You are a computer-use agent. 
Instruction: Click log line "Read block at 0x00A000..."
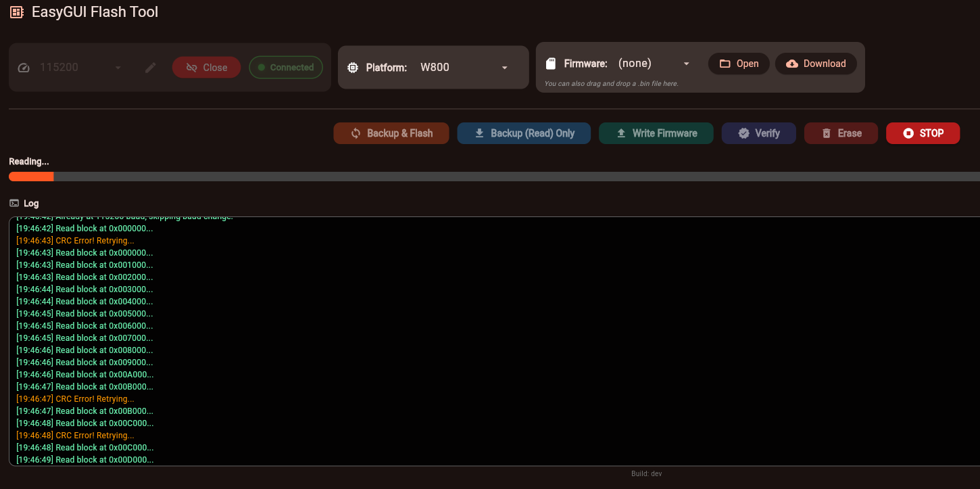click(x=84, y=375)
